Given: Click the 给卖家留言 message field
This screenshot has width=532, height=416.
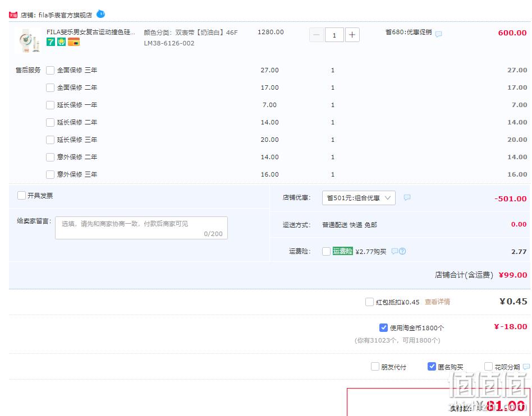Looking at the screenshot, I should point(141,228).
